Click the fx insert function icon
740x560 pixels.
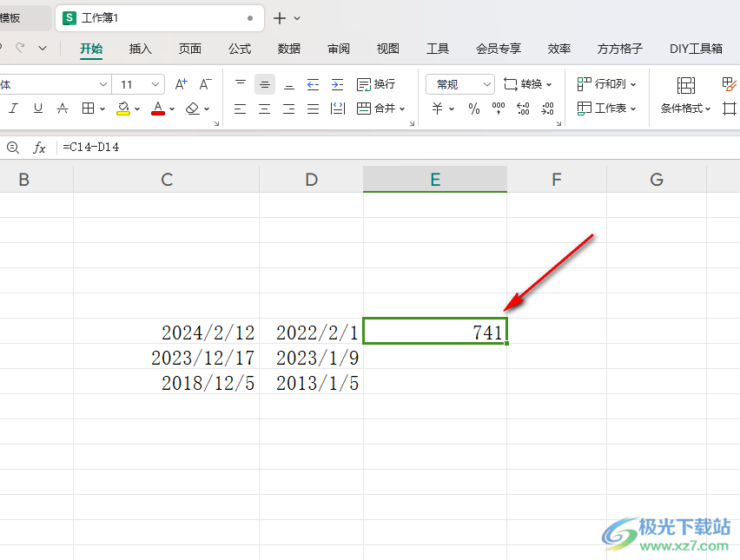click(x=39, y=148)
